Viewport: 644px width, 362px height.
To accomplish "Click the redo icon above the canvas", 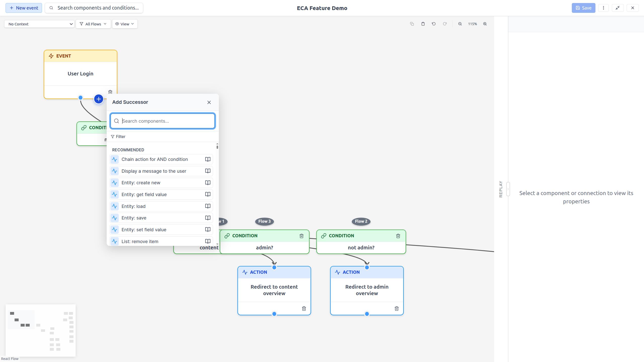I will (x=445, y=24).
